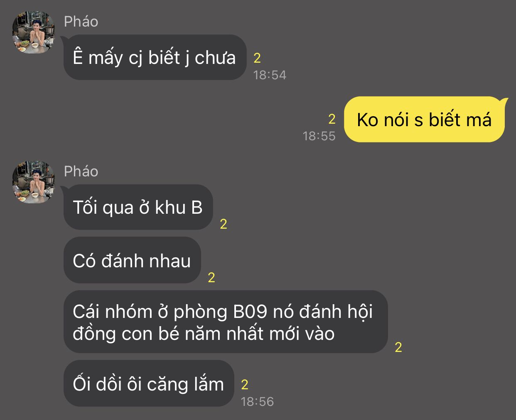Tap Pháo's avatar next to second message group

click(34, 183)
